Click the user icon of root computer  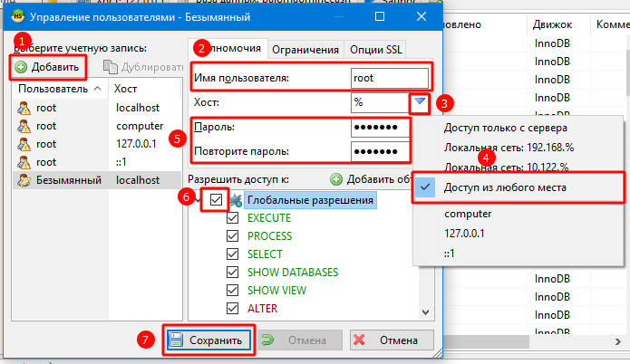24,126
